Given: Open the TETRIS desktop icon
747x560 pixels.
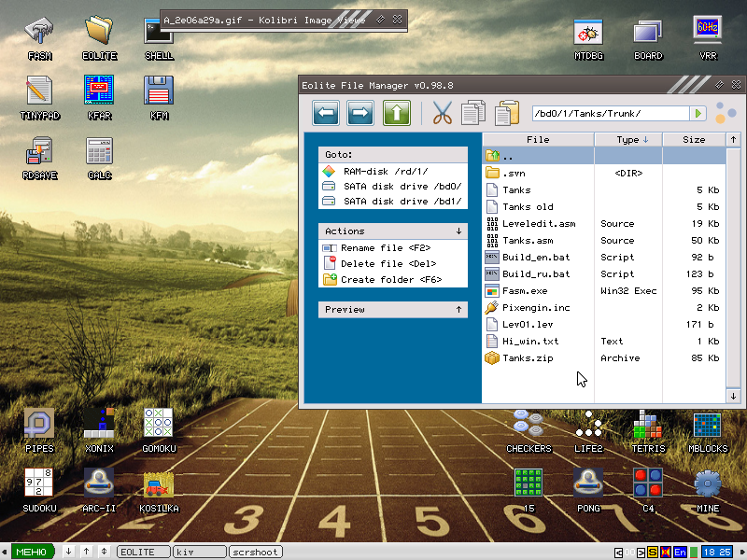Looking at the screenshot, I should click(648, 426).
